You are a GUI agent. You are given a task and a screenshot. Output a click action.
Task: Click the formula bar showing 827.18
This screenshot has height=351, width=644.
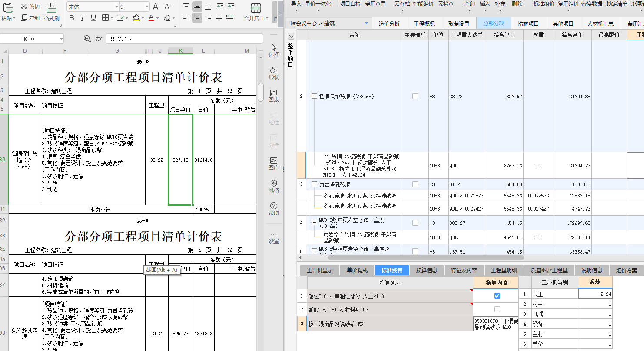point(184,39)
